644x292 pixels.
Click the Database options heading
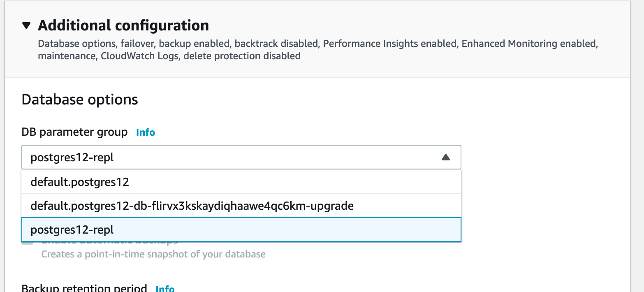[80, 100]
